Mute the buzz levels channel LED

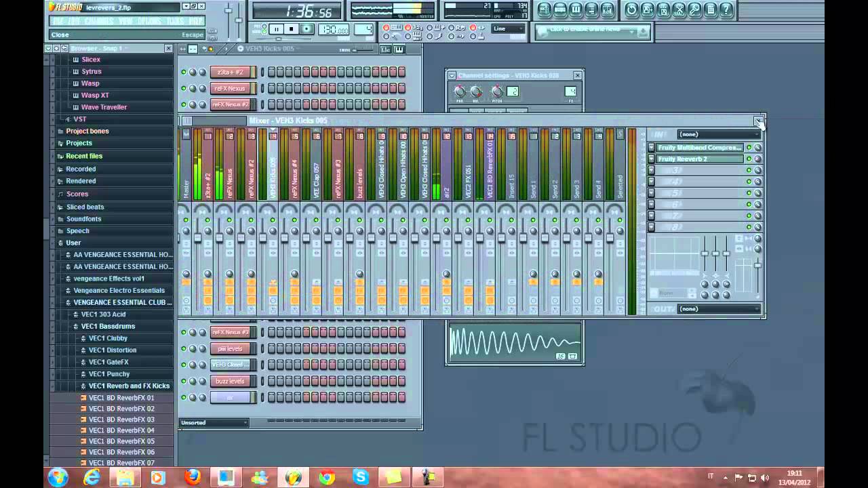click(x=183, y=382)
